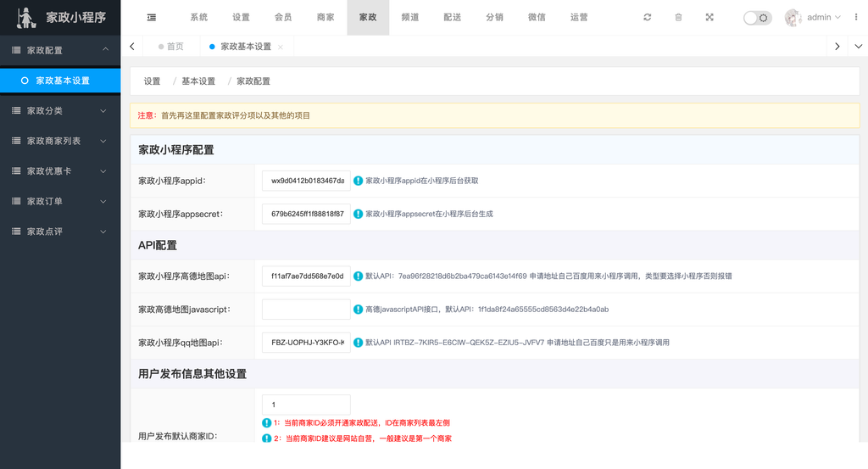Click info icon beside red note 1
The height and width of the screenshot is (469, 868).
(267, 423)
